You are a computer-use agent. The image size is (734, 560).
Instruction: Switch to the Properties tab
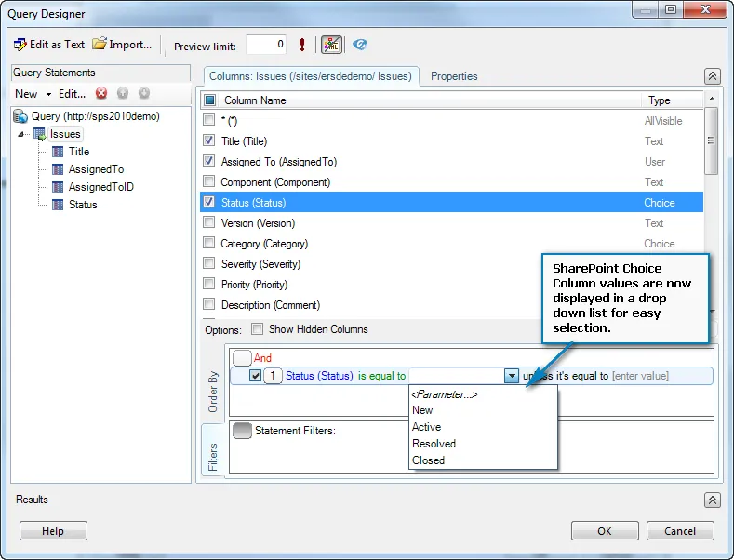coord(454,76)
